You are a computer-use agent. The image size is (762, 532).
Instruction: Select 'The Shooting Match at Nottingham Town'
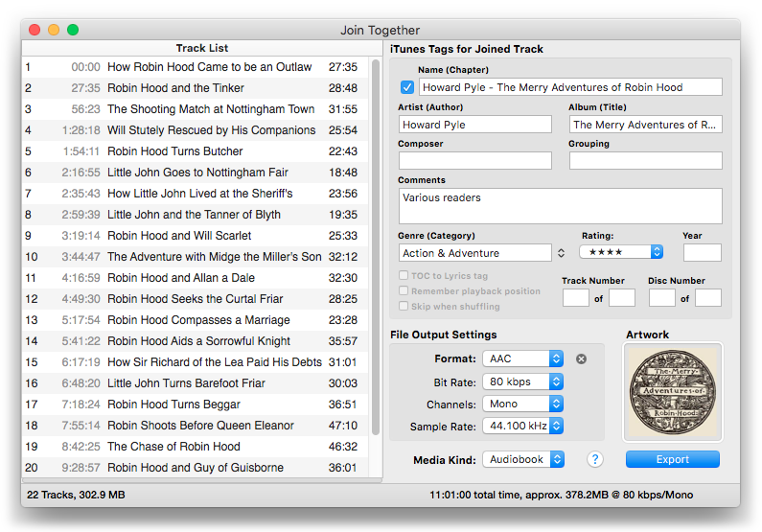195,109
